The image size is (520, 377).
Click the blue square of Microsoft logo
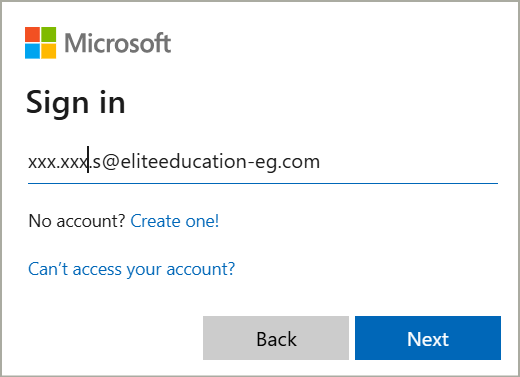coord(32,51)
